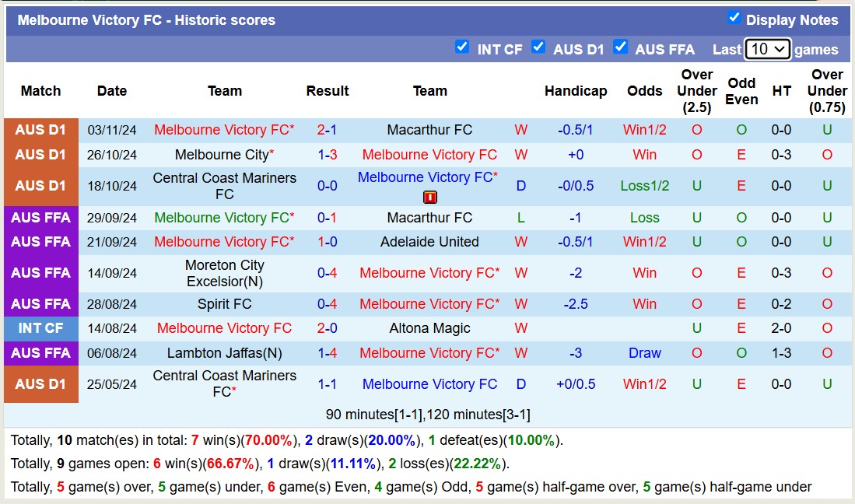
Task: Click the Date column header
Action: pos(111,91)
